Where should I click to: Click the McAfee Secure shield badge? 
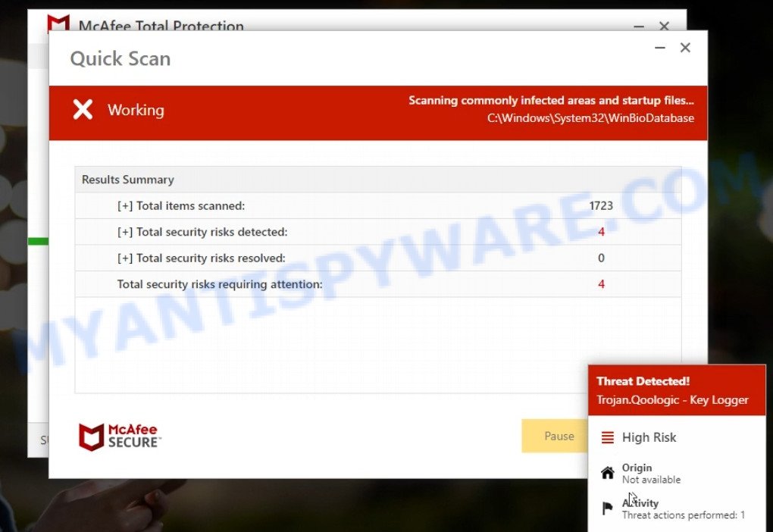pyautogui.click(x=120, y=437)
